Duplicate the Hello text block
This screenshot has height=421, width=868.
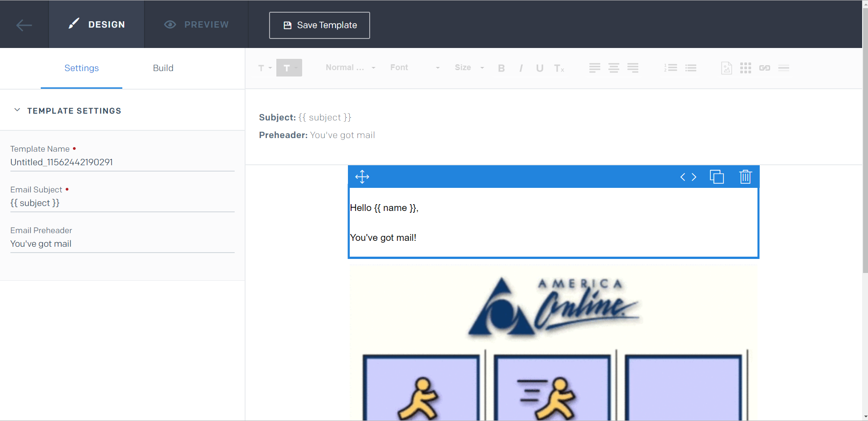point(717,177)
